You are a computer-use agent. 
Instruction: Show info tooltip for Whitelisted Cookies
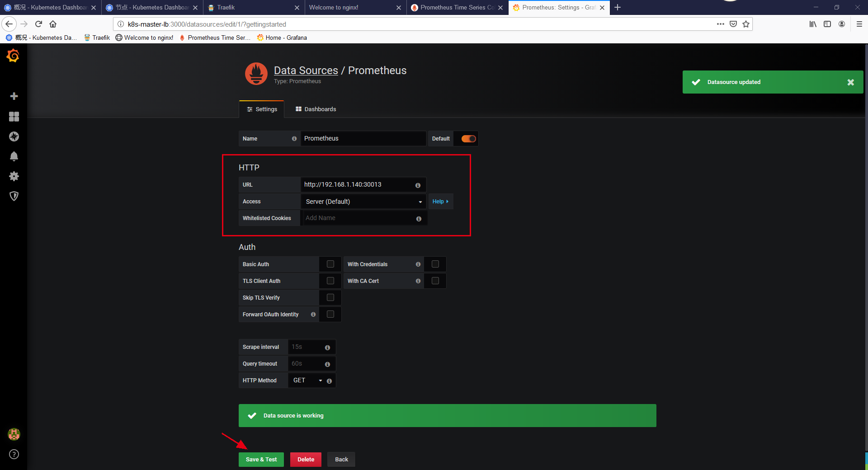tap(419, 219)
